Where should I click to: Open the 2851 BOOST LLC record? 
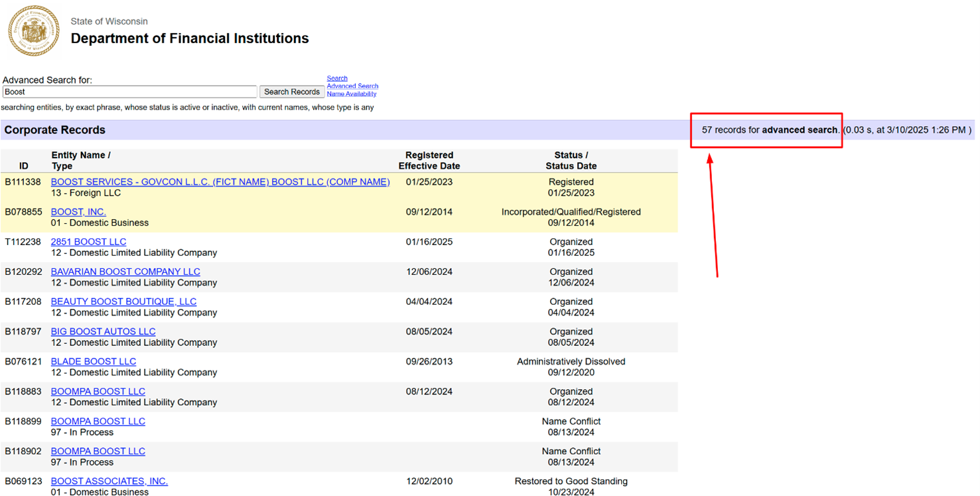point(88,242)
